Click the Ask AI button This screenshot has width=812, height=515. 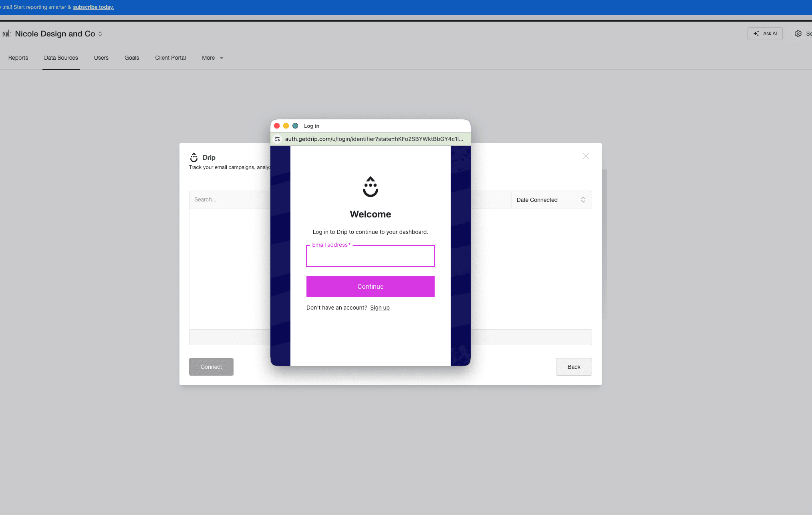click(765, 34)
